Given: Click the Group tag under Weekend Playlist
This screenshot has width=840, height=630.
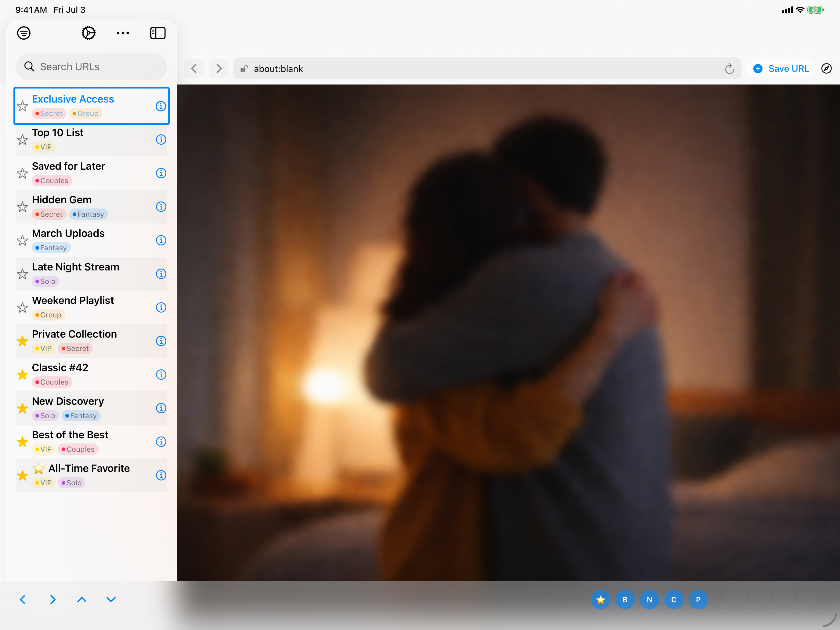Looking at the screenshot, I should coord(48,315).
